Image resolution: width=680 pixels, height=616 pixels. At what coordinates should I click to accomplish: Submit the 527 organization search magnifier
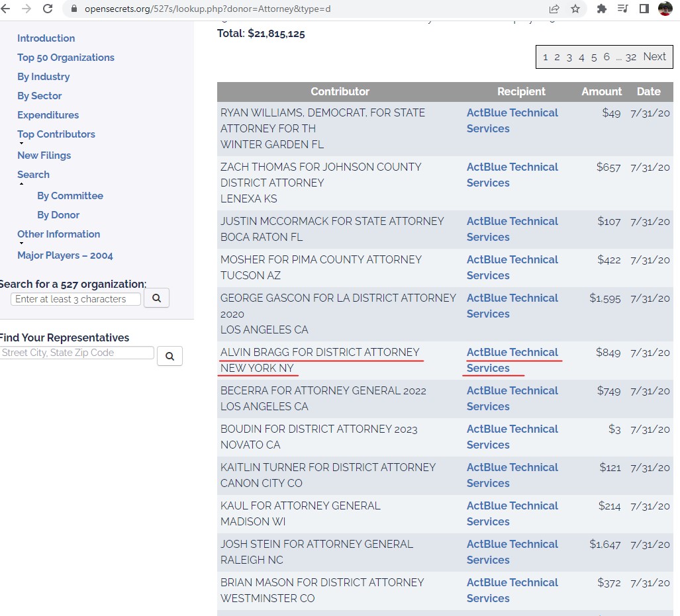click(x=156, y=298)
